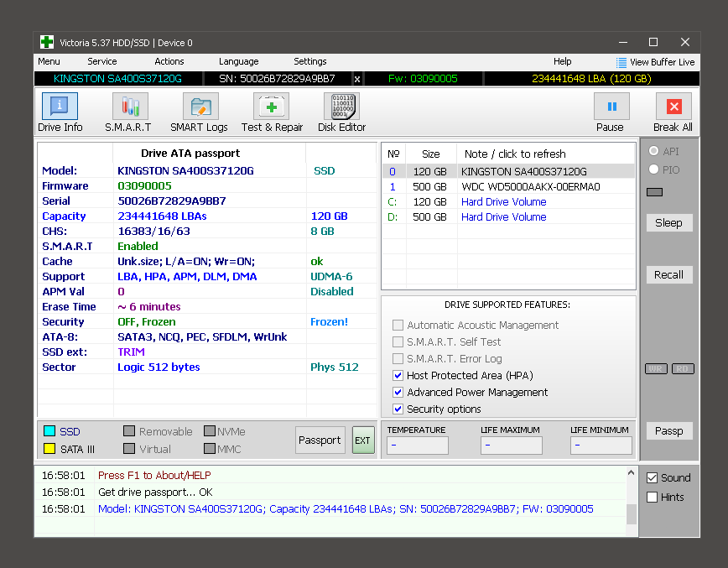This screenshot has height=568, width=728.
Task: Open Test & Repair tool
Action: click(271, 107)
